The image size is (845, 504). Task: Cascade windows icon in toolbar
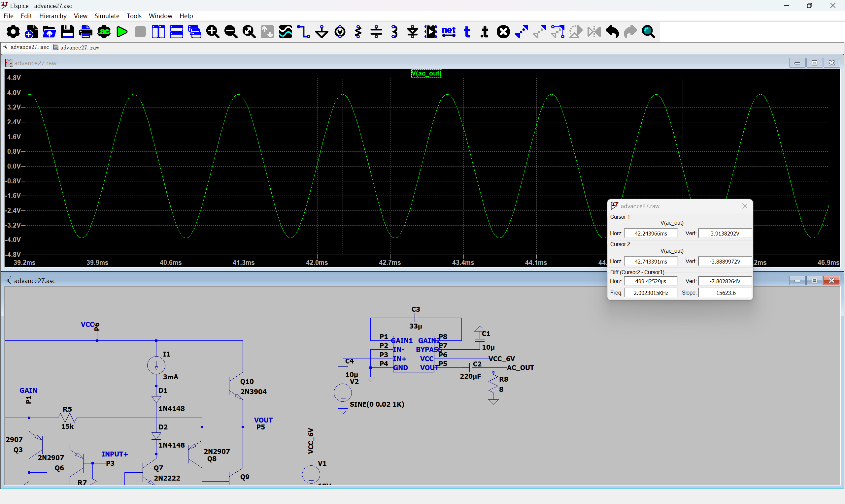195,32
